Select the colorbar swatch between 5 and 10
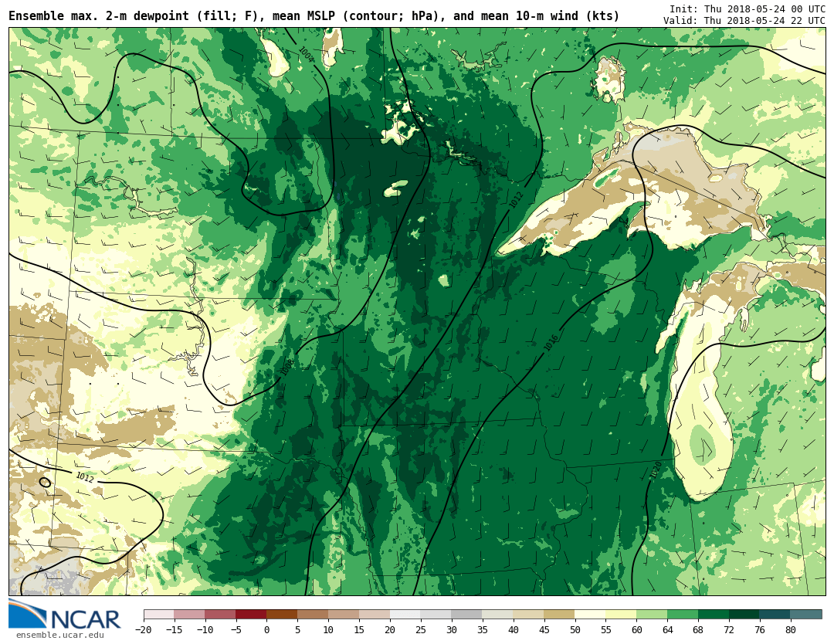 pyautogui.click(x=314, y=615)
